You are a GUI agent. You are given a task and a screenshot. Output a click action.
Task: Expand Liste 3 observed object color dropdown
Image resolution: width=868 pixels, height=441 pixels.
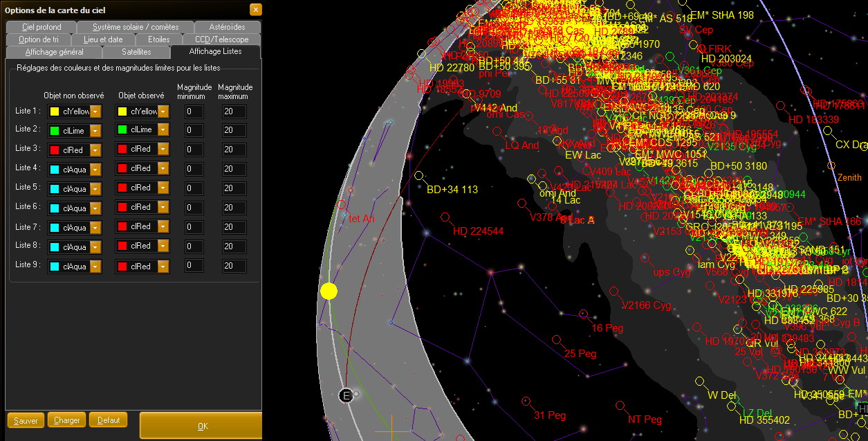click(x=163, y=149)
